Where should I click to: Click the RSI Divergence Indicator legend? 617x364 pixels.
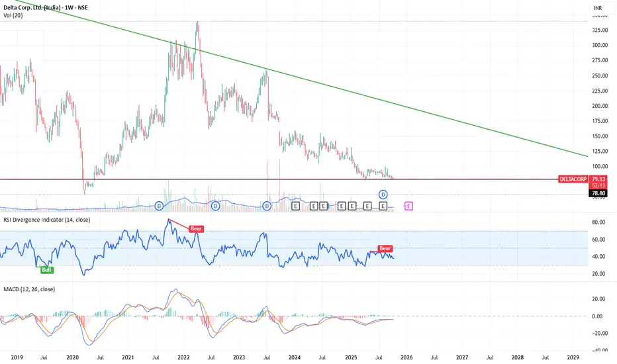(x=46, y=220)
